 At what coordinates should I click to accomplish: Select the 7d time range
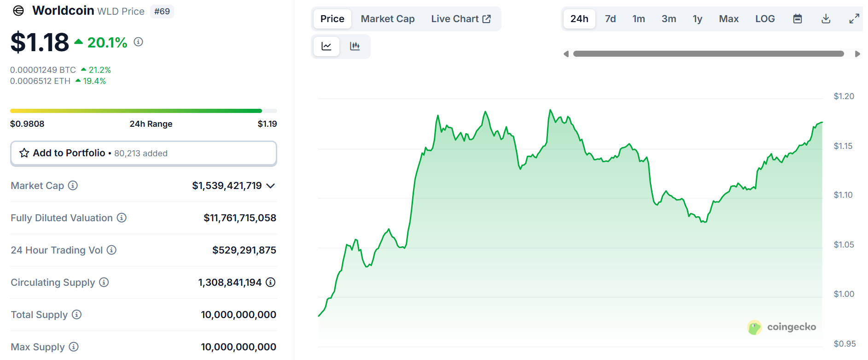point(611,19)
